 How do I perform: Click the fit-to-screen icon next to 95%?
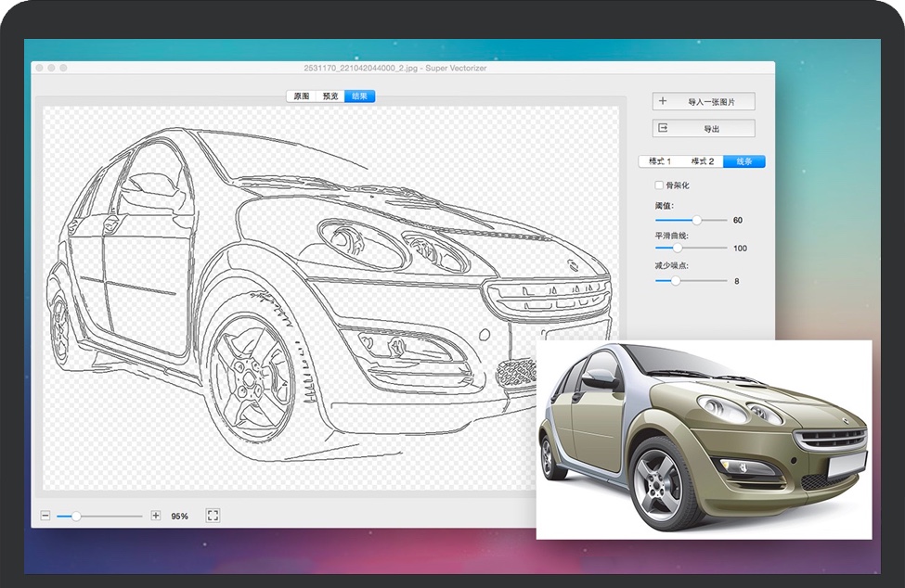pyautogui.click(x=212, y=515)
